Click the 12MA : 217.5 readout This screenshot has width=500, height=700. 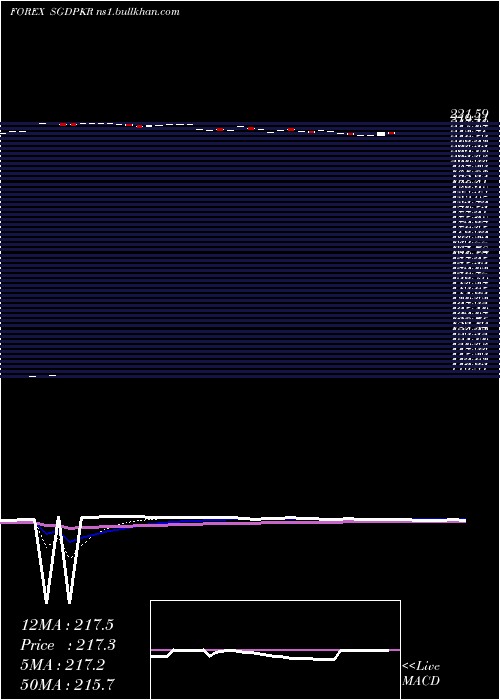coord(65,625)
